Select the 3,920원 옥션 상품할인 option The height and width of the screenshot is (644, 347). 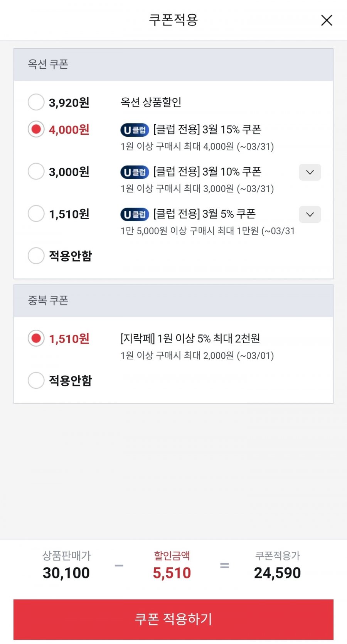[x=36, y=102]
